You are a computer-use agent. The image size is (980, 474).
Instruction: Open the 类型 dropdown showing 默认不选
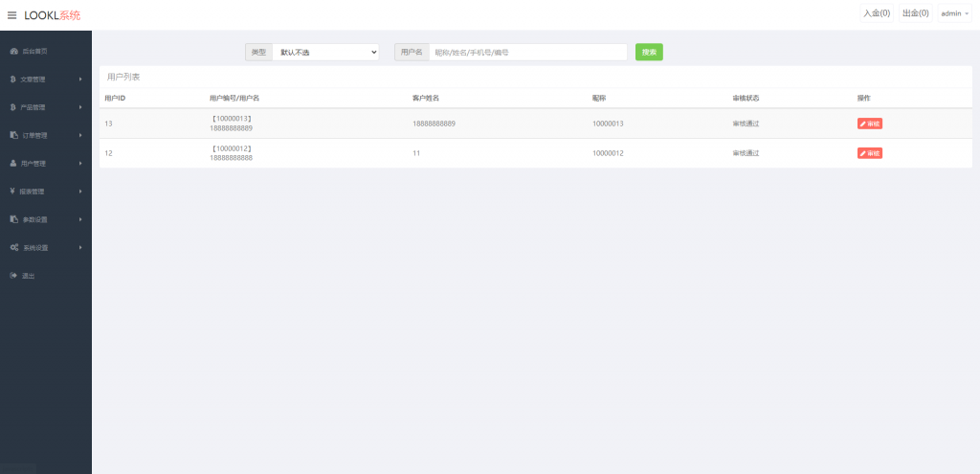tap(325, 53)
